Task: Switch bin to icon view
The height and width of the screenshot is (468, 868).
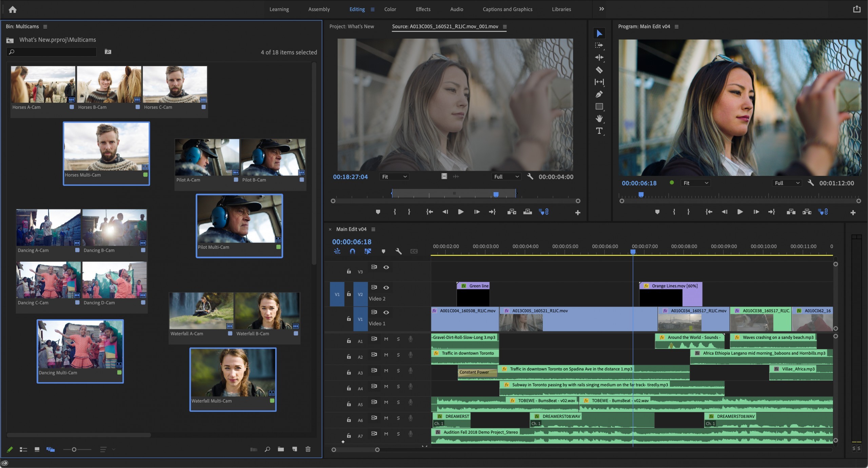Action: point(37,449)
